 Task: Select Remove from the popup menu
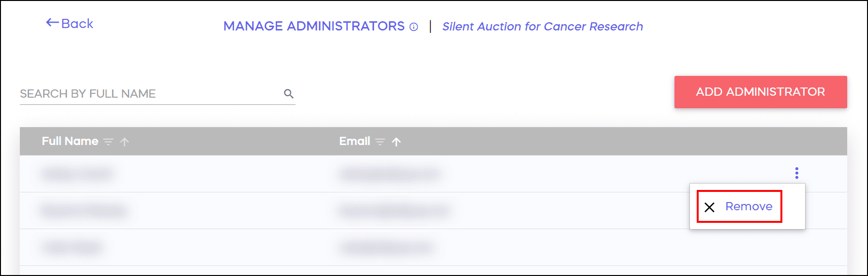748,206
